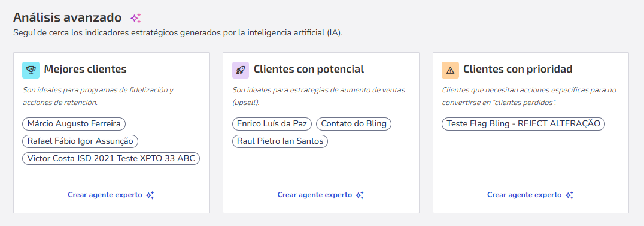Screen dimensions: 644x226
Task: Click the rocket icon beside Clientes con potencial
Action: click(241, 70)
